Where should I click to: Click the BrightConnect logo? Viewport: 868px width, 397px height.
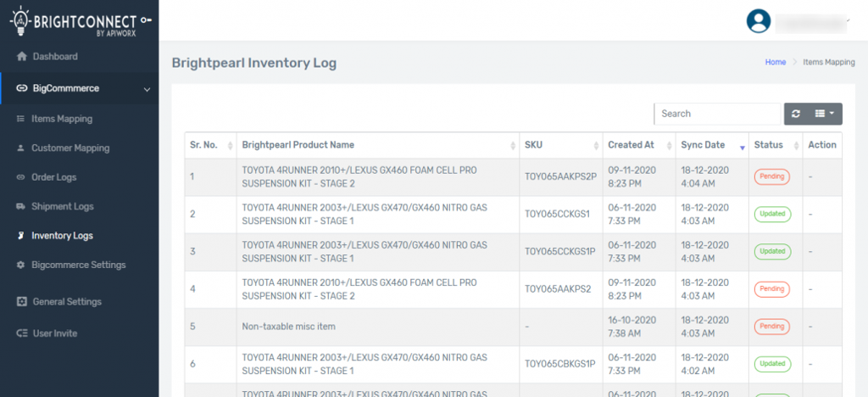[81, 21]
